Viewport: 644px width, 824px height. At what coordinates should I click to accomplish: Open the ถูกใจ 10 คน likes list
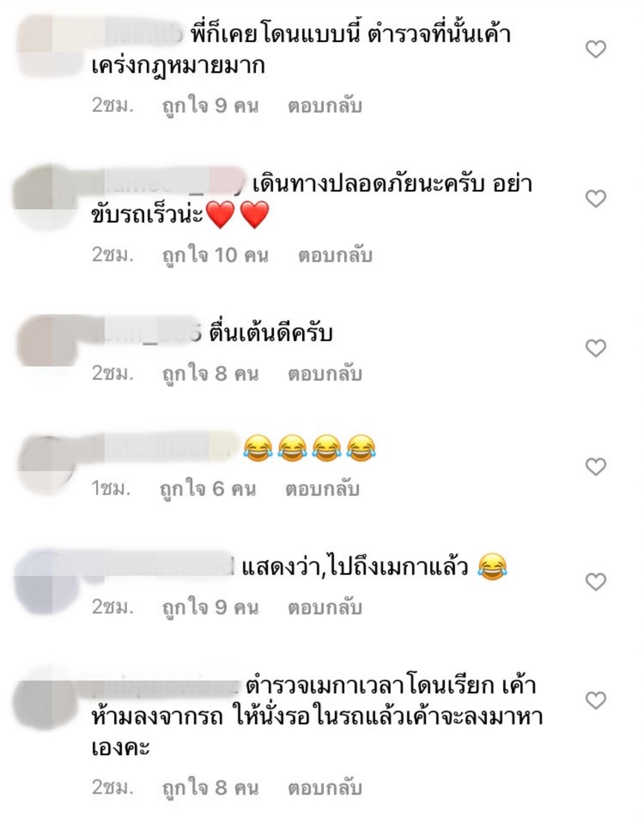[215, 256]
